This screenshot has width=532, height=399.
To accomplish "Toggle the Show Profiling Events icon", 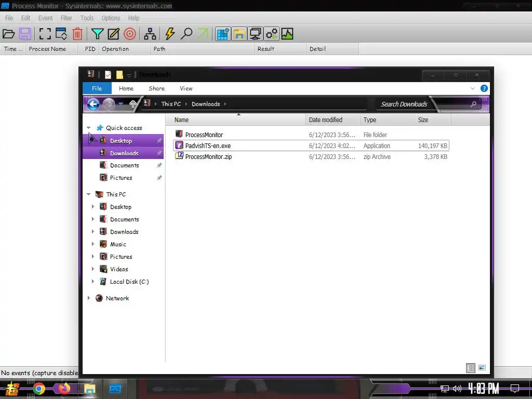I will tap(287, 34).
